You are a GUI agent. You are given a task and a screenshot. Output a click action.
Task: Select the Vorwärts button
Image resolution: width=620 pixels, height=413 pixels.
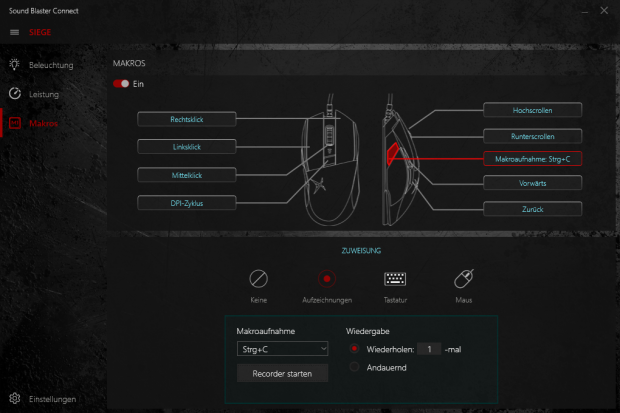[x=533, y=183]
